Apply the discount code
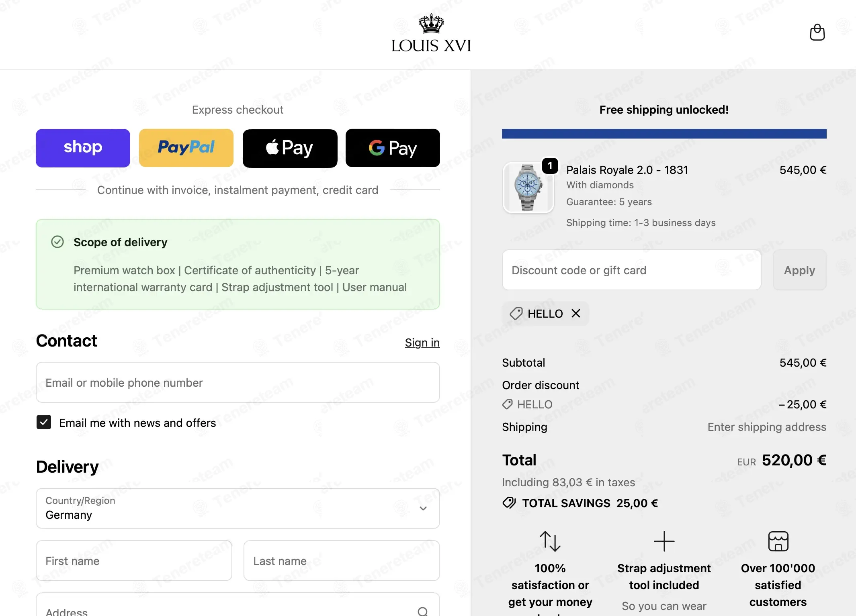Screen dimensions: 856x616 (x=799, y=270)
